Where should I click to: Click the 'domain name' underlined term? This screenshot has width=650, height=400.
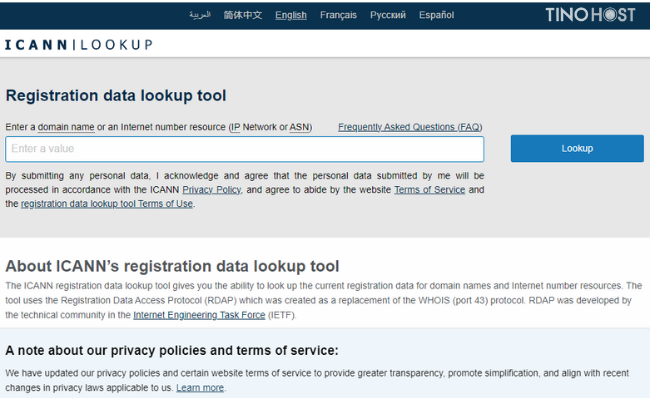pyautogui.click(x=66, y=127)
